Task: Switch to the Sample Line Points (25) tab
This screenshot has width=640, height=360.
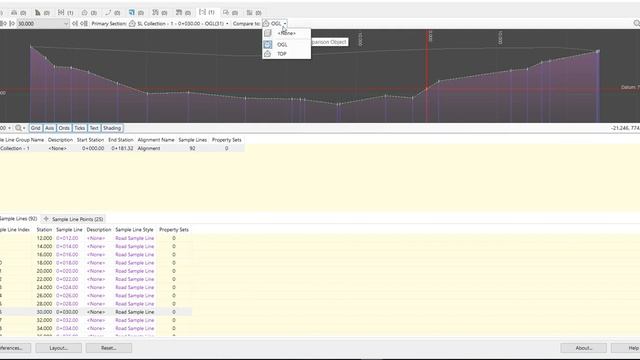Action: (x=73, y=219)
